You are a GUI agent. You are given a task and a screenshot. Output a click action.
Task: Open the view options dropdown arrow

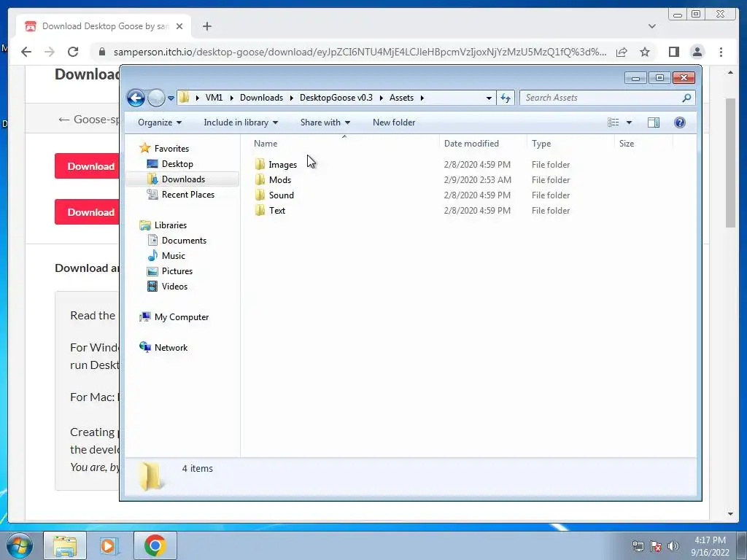629,122
